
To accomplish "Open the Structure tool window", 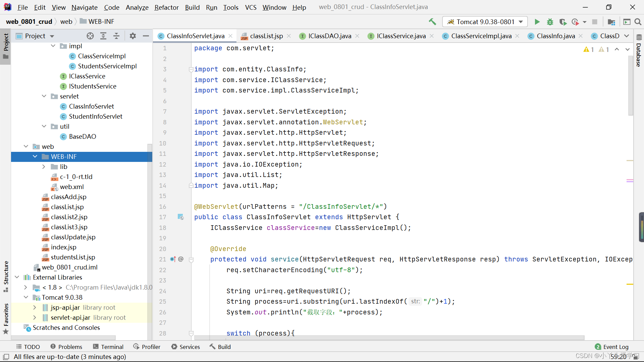I will click(6, 276).
